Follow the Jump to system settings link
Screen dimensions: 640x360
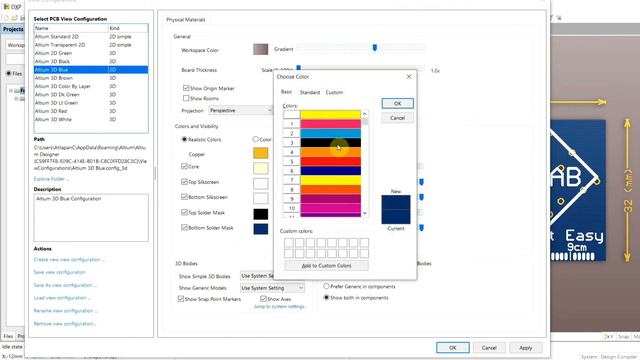tap(280, 307)
